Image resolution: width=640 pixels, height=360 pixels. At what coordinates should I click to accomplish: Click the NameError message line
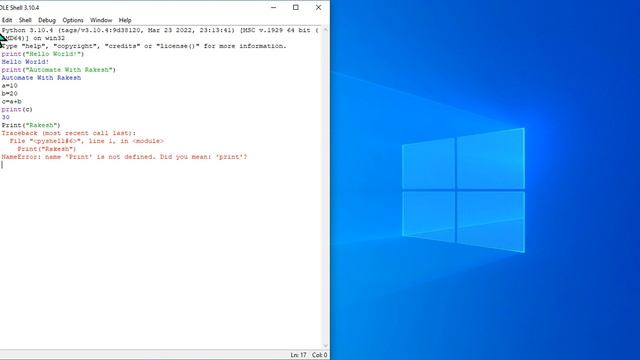tap(124, 157)
